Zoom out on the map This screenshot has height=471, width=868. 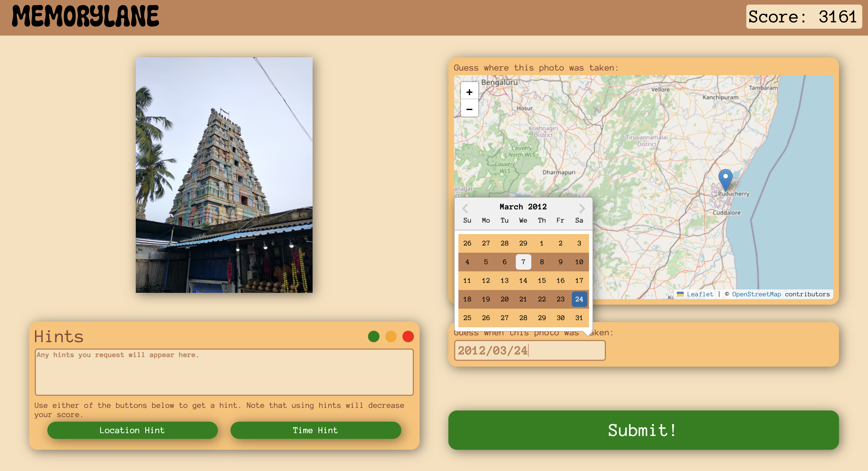click(x=469, y=109)
